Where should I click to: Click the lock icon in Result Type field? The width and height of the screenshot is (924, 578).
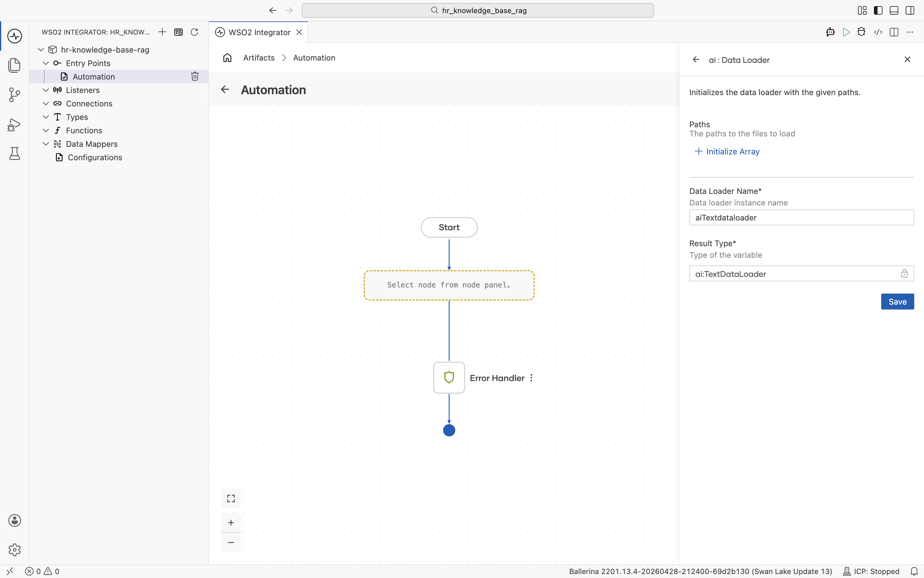click(x=904, y=273)
